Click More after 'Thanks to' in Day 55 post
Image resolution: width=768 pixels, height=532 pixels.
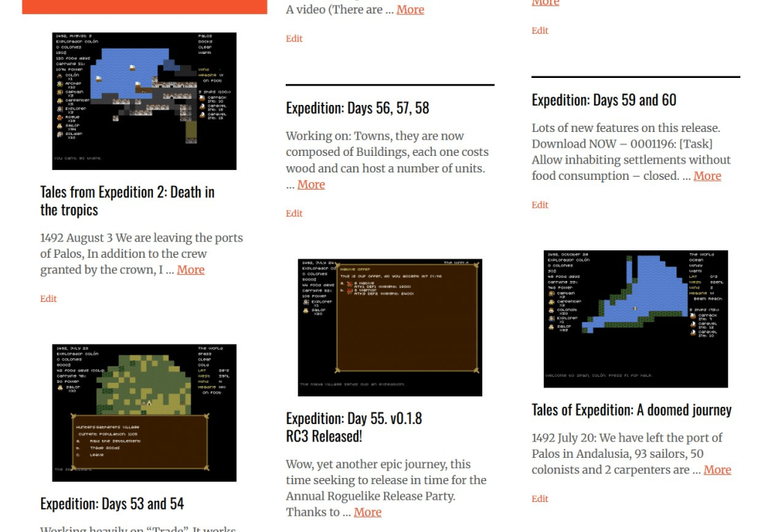click(367, 513)
